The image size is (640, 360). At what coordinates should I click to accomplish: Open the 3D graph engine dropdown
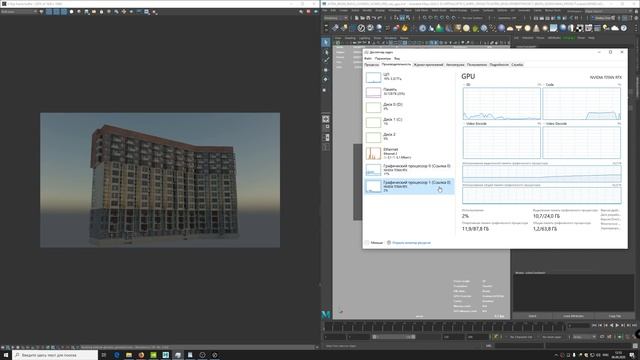click(x=468, y=84)
